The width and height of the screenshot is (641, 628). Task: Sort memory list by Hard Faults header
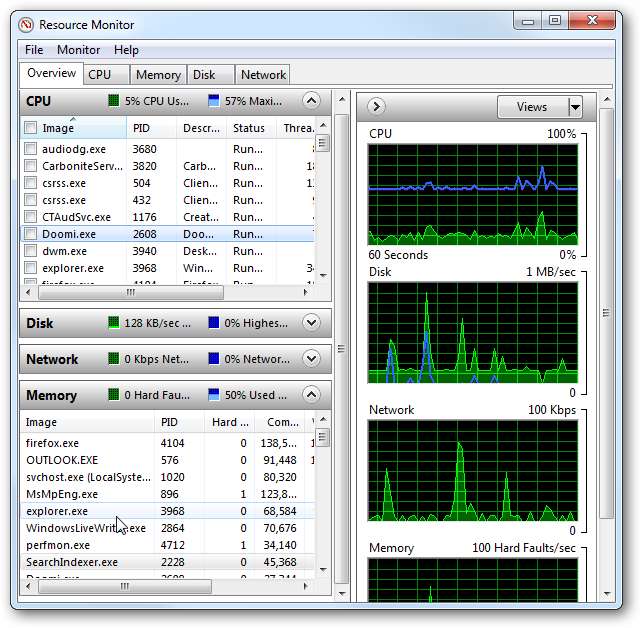coord(229,422)
